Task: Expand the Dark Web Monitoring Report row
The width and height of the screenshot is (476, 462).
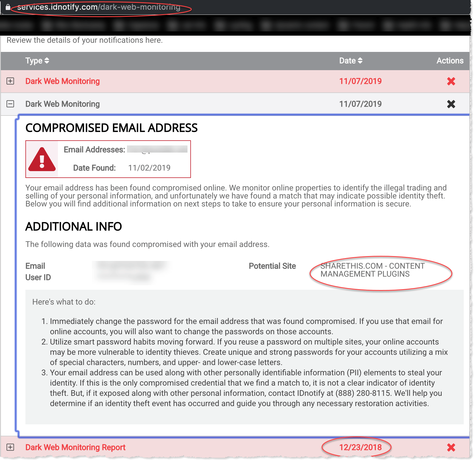Action: [10, 447]
